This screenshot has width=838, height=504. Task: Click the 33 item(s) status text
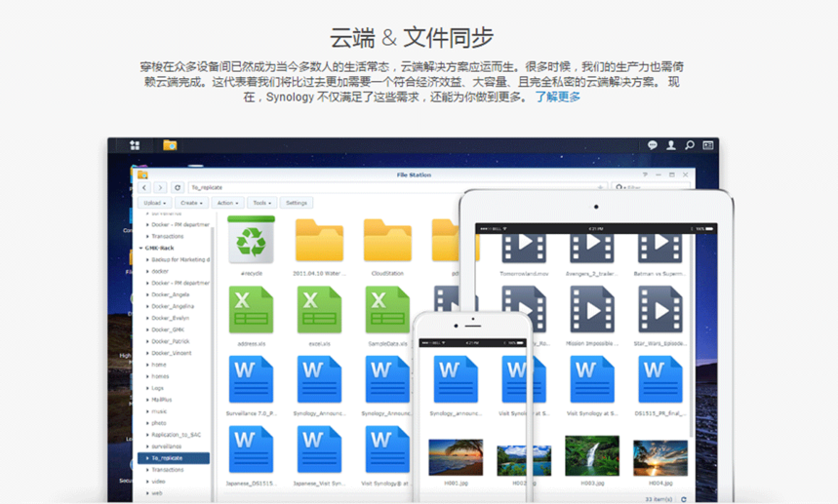pos(658,499)
